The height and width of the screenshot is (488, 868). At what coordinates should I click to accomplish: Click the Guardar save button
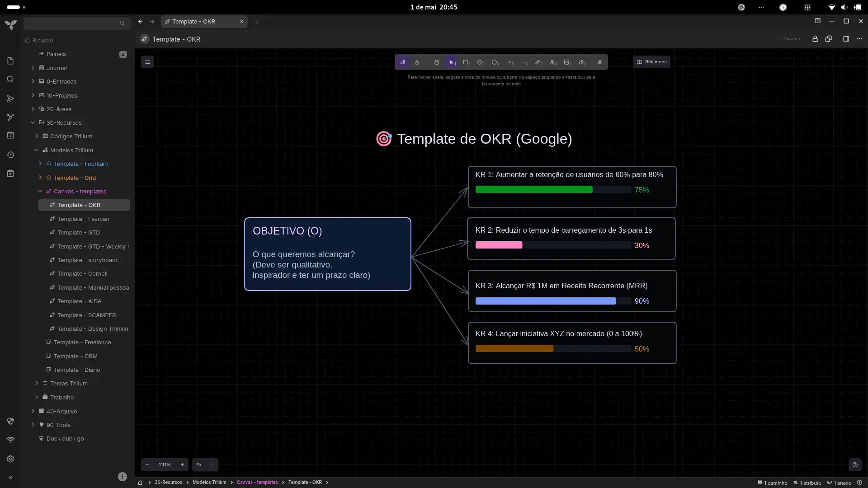789,39
